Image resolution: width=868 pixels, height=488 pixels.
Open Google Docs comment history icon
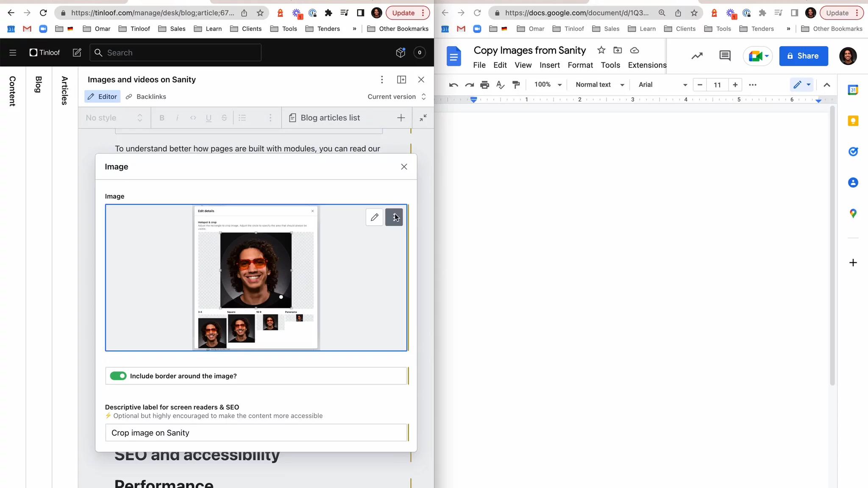tap(725, 56)
